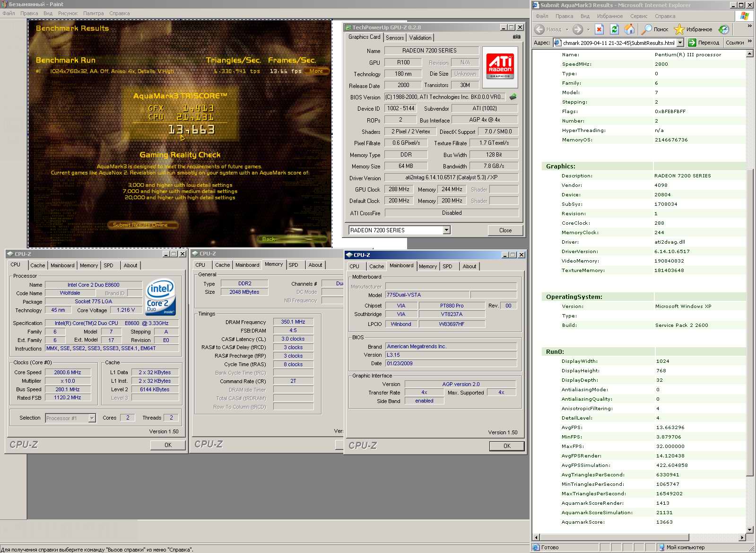Click OK in the right CPU-Z Mainboard window
Image resolution: width=756 pixels, height=553 pixels.
(507, 446)
